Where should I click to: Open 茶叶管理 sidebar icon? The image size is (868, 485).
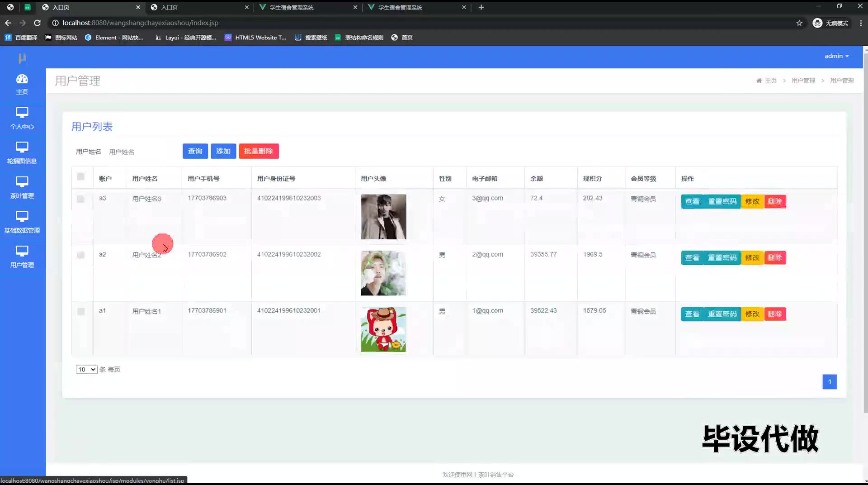tap(22, 182)
